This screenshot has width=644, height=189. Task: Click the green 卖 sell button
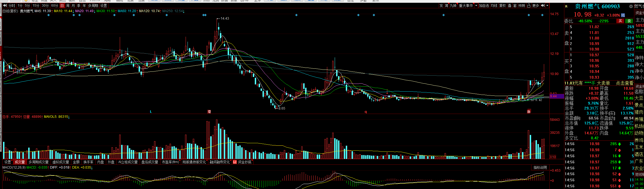click(x=629, y=21)
